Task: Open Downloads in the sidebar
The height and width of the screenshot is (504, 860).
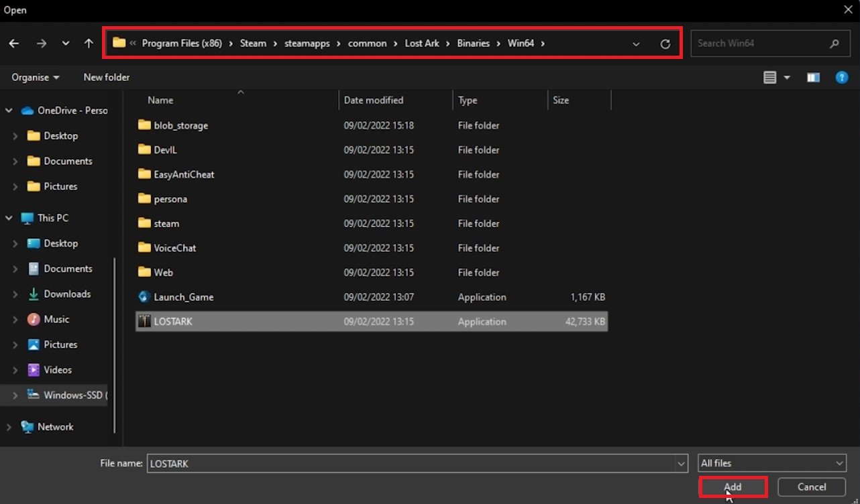Action: 58,294
